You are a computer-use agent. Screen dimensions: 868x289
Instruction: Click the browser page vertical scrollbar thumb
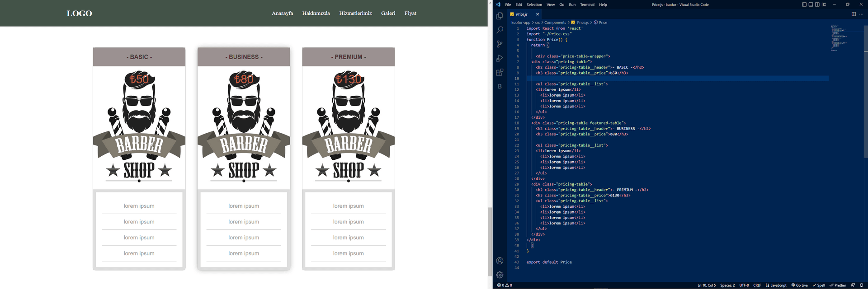[x=490, y=242]
